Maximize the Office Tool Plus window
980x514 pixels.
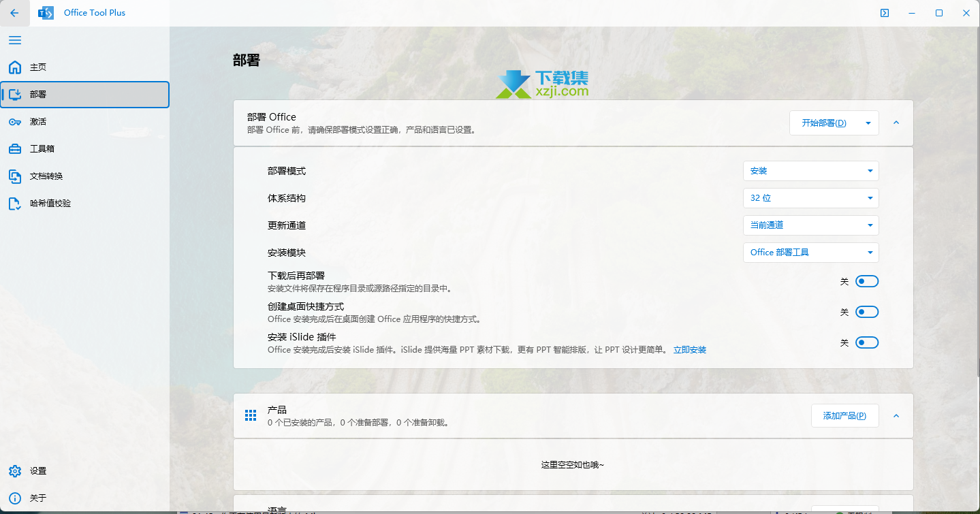[939, 13]
